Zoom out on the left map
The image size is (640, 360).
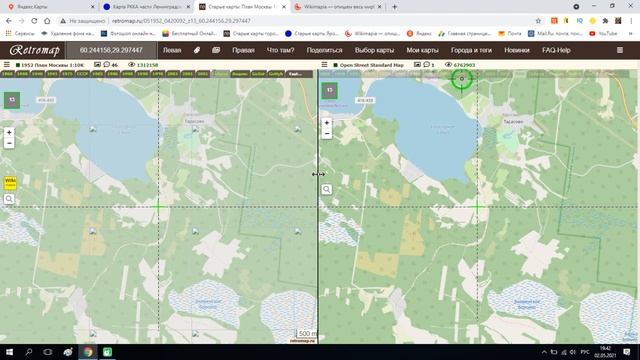coord(9,143)
